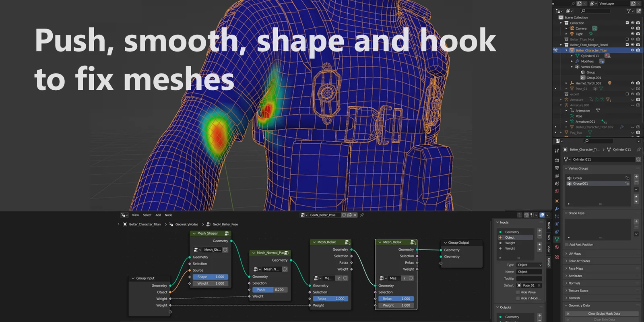Toggle fake user shield for Cylinder.011
Image resolution: width=644 pixels, height=322 pixels.
click(x=638, y=159)
